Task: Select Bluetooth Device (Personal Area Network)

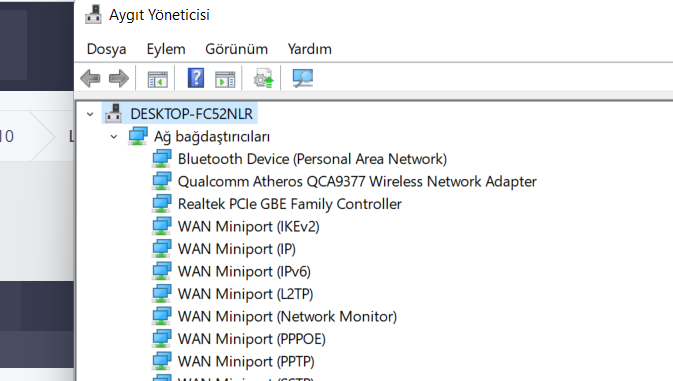Action: [312, 159]
